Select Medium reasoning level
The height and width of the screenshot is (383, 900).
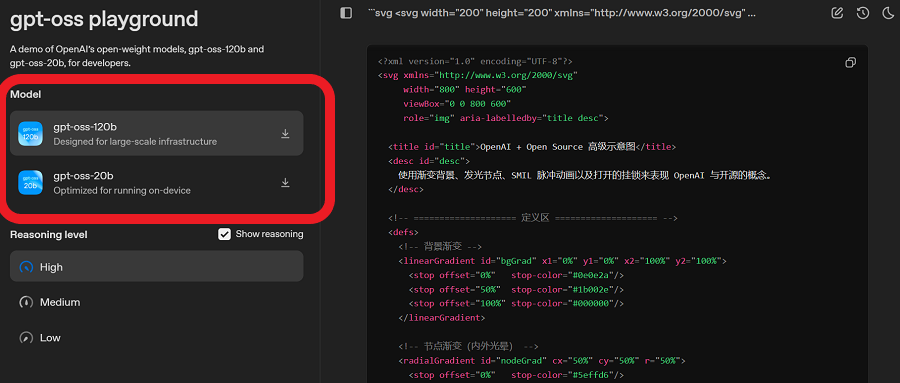[x=157, y=302]
